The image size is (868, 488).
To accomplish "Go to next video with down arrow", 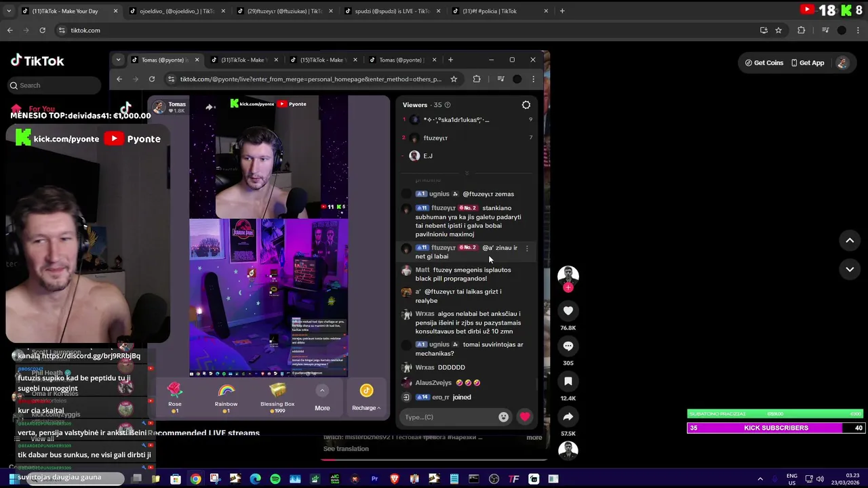I will [x=850, y=269].
